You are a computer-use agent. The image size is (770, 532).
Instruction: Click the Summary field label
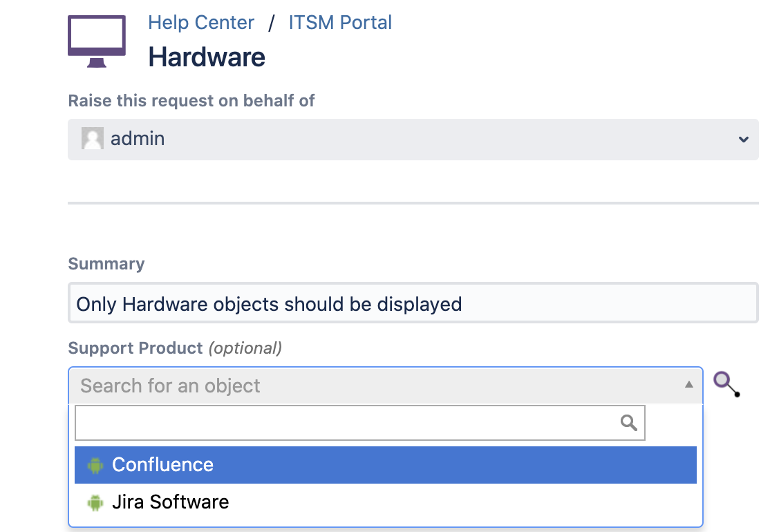coord(106,264)
